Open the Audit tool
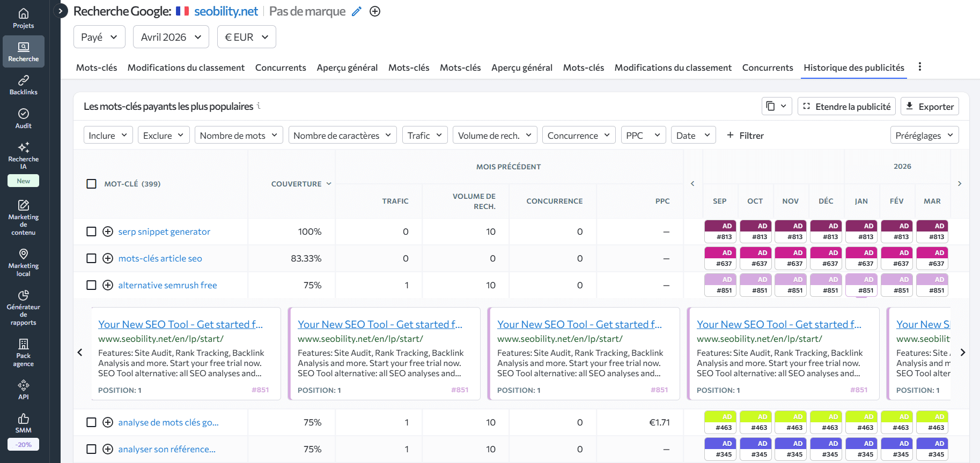The image size is (980, 463). pos(23,118)
